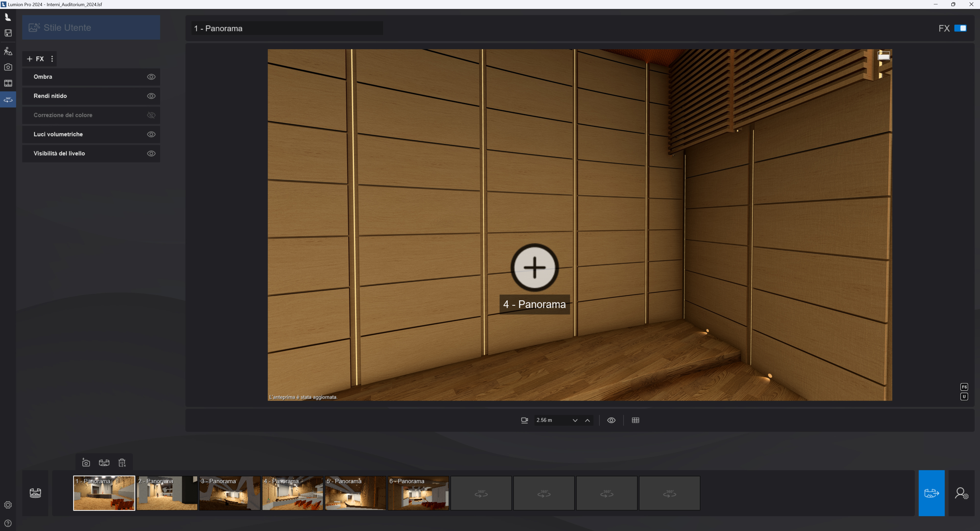Click the preview quality icon in viewport corner
Viewport: 980px width, 531px height.
883,56
